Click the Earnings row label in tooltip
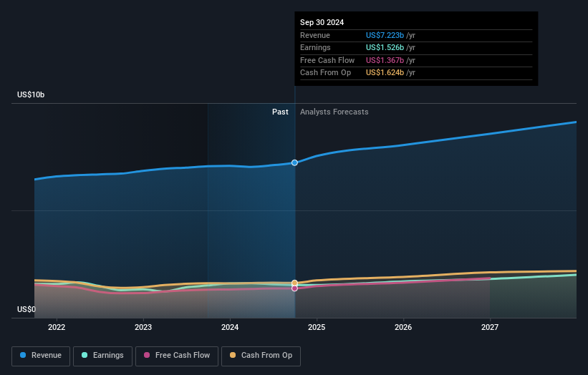Screen dimensions: 588x375 [x=315, y=47]
